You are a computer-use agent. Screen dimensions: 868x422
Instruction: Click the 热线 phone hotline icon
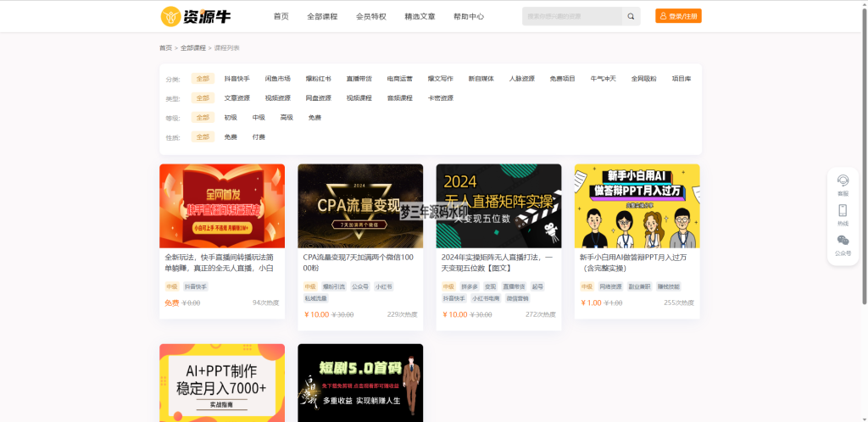pyautogui.click(x=843, y=214)
